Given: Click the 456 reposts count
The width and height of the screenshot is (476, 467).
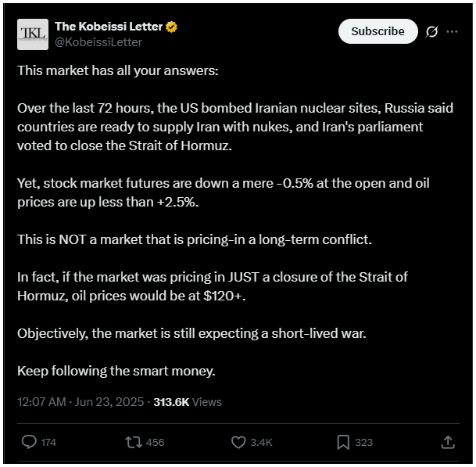Looking at the screenshot, I should (155, 443).
